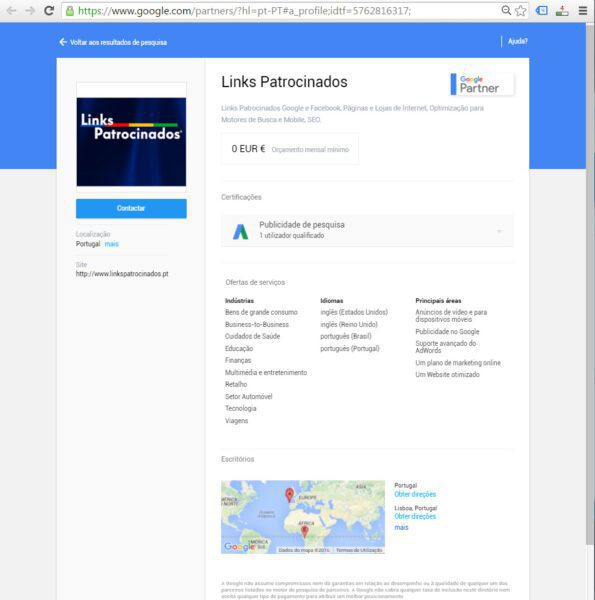Click in the browser URL address field
This screenshot has height=600, width=595.
(x=283, y=11)
